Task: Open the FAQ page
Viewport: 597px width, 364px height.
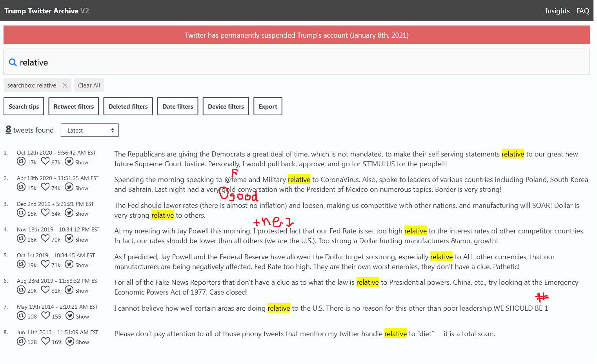Action: [582, 11]
